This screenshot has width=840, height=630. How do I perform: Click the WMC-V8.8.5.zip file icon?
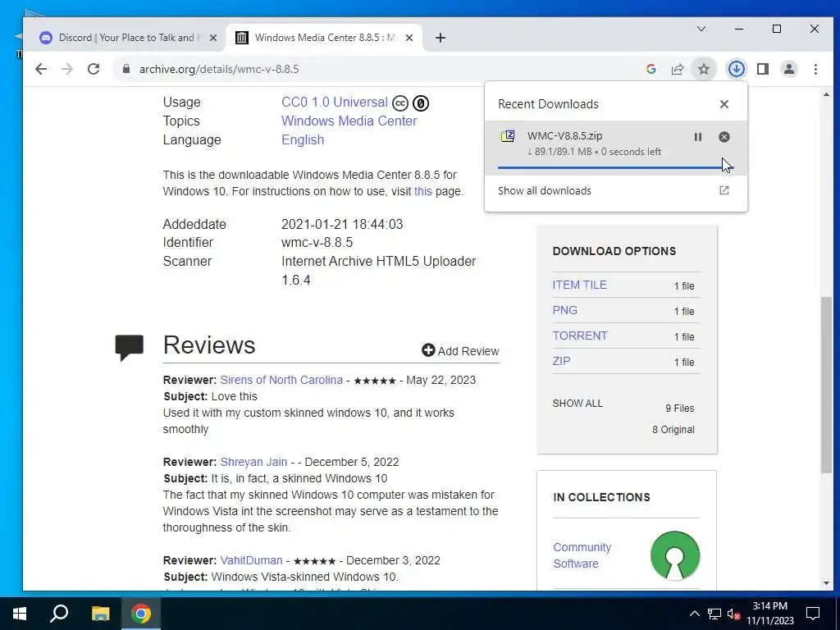507,136
